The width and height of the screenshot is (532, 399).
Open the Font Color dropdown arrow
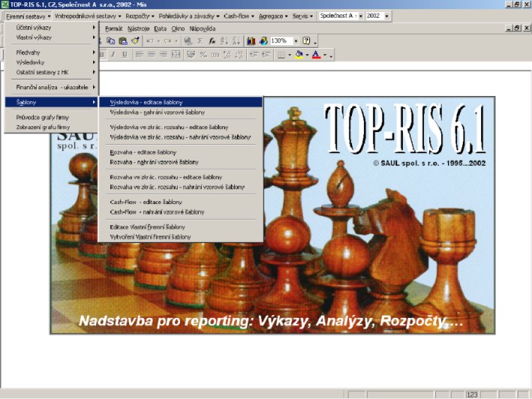click(325, 55)
